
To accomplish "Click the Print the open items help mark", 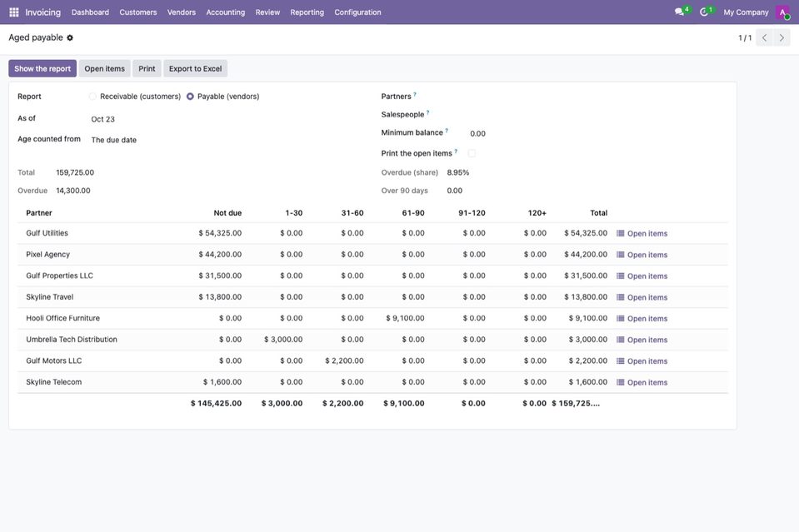I will coord(456,152).
